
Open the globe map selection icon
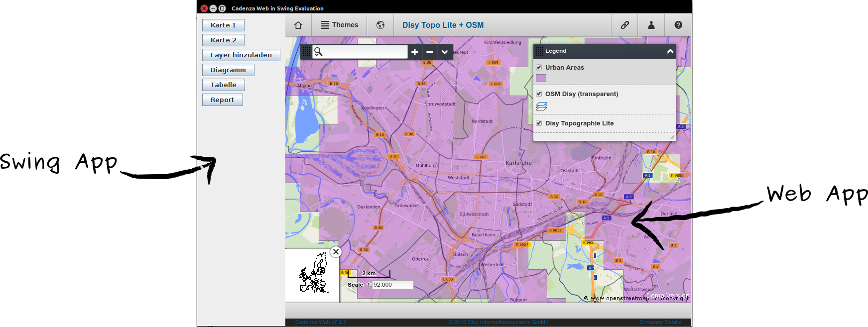tap(380, 25)
